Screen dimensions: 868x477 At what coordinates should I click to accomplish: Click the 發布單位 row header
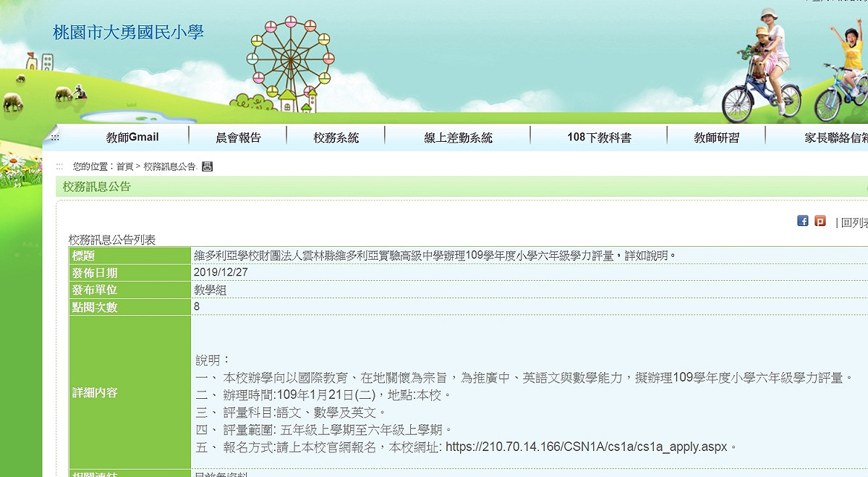[x=130, y=290]
